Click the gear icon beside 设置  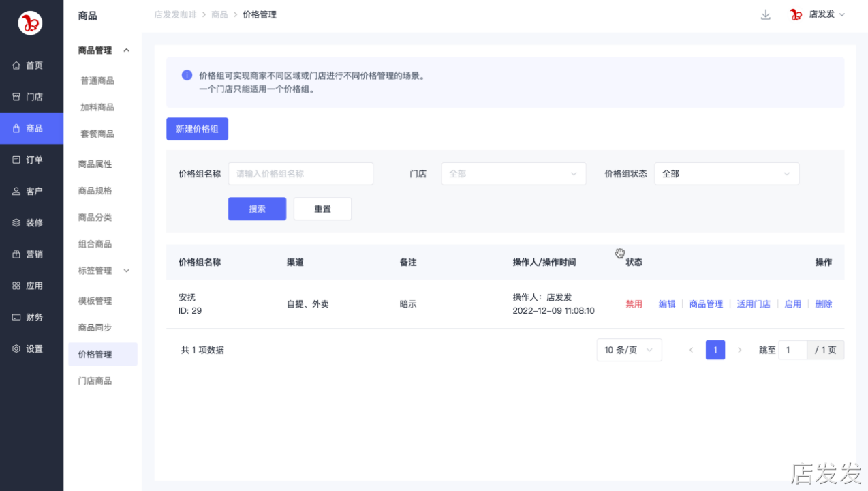[x=16, y=348]
